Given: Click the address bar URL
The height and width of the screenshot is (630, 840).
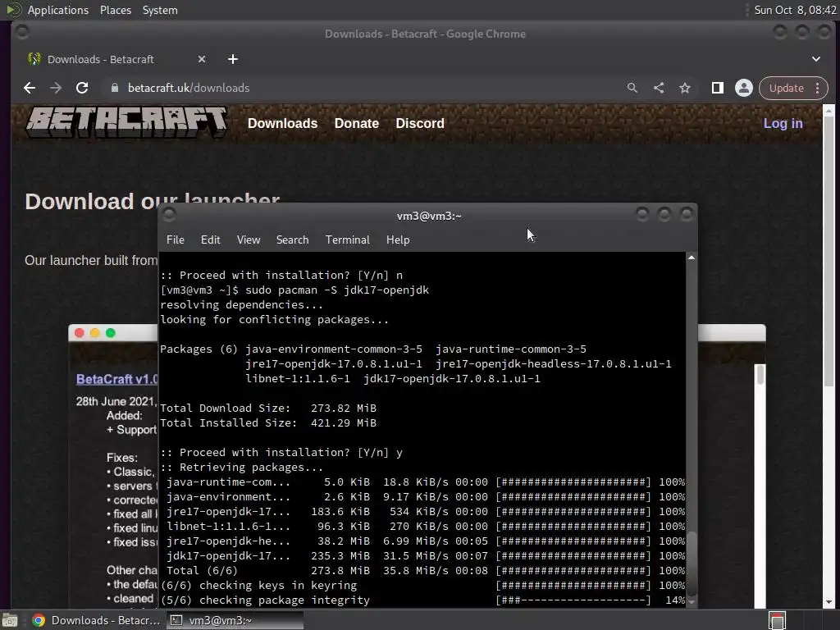Looking at the screenshot, I should pos(189,88).
